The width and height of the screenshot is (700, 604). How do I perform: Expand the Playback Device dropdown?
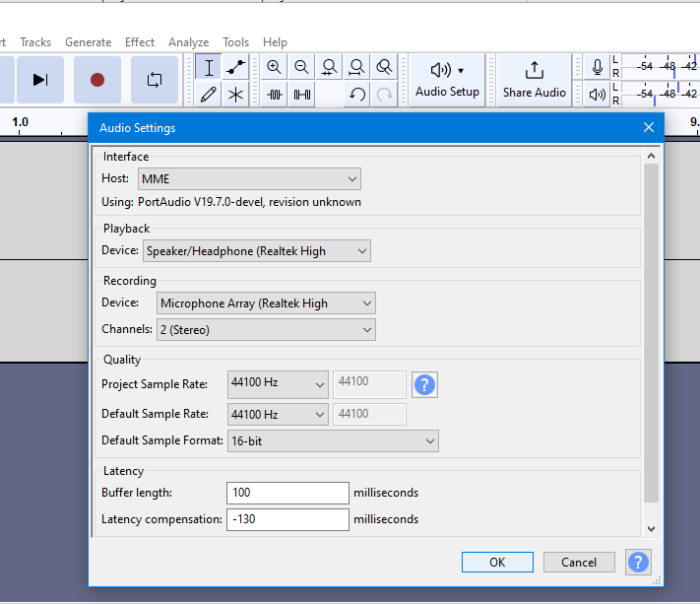[x=257, y=251]
